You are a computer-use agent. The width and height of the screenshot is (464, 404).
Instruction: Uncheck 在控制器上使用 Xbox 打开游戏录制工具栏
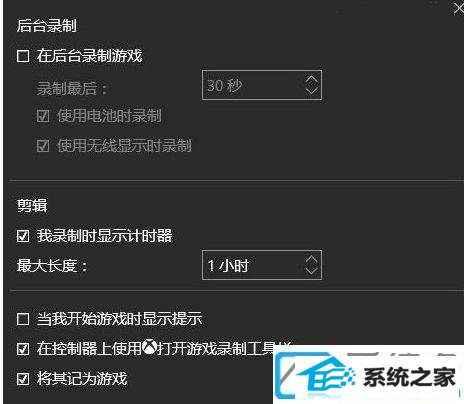[x=23, y=349]
